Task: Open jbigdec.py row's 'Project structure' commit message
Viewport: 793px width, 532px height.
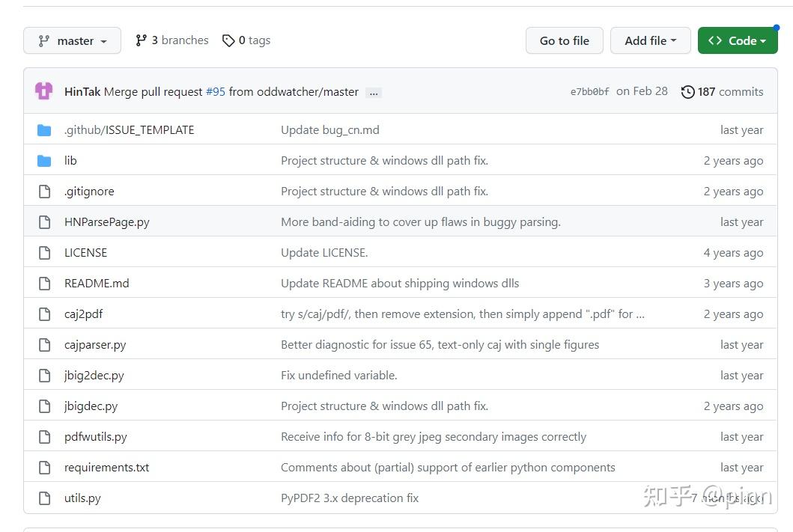Action: pos(384,406)
